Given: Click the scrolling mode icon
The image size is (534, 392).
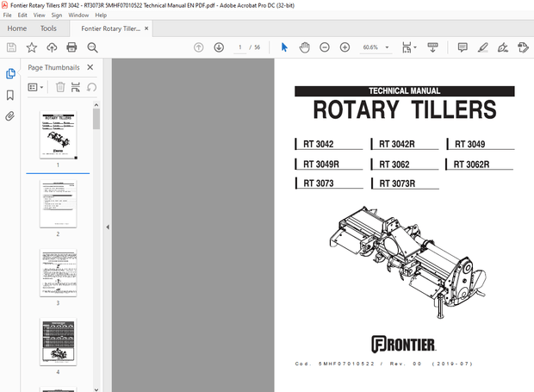Looking at the screenshot, I should point(432,47).
